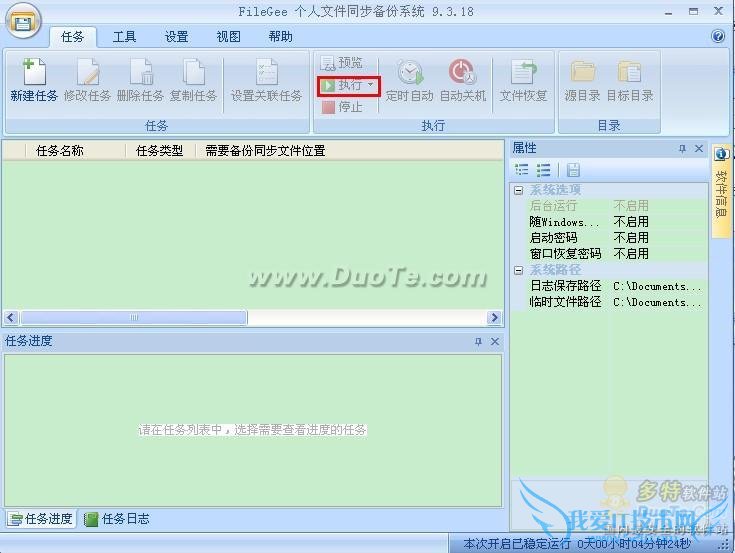The image size is (735, 553).
Task: Click the save icon in 属性 toolbar
Action: (x=573, y=170)
